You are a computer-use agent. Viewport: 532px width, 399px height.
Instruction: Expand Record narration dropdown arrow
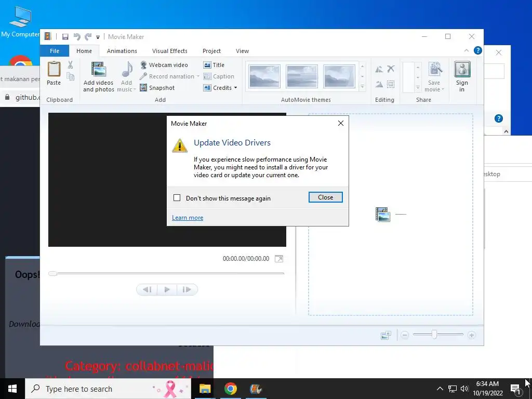coord(198,76)
